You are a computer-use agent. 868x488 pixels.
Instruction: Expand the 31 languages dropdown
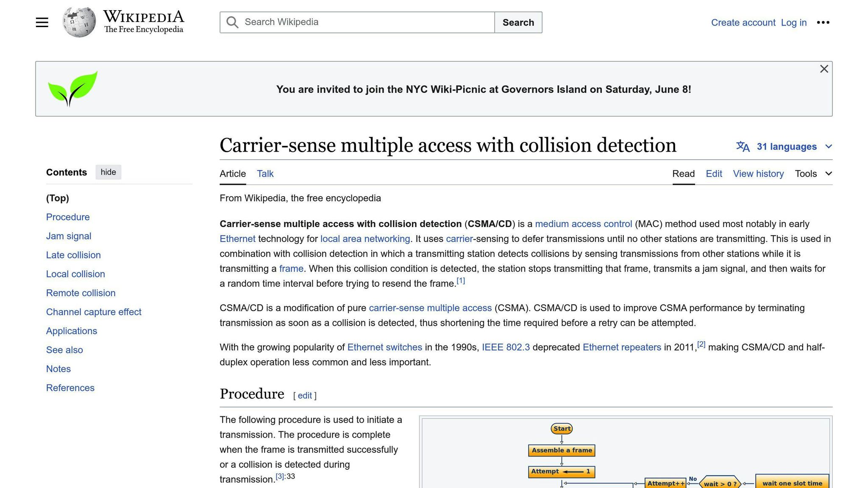(785, 147)
